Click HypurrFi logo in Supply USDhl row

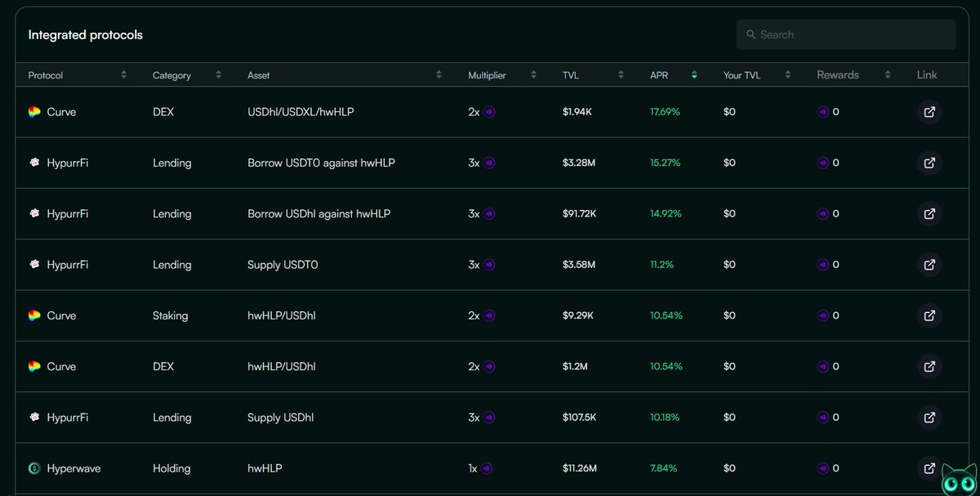pos(34,418)
